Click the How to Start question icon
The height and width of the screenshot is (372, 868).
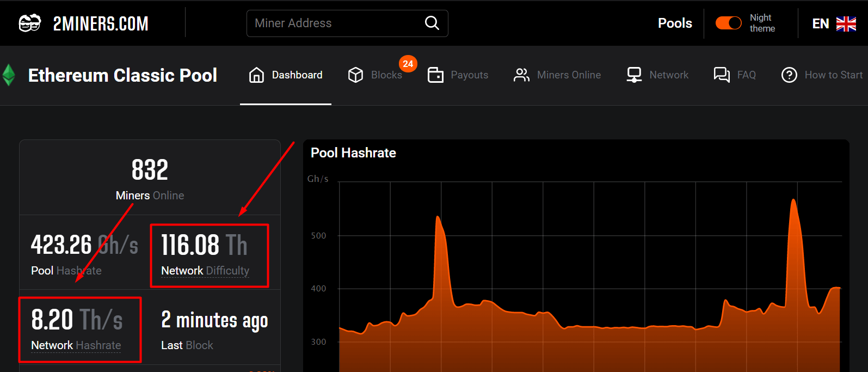click(x=789, y=75)
